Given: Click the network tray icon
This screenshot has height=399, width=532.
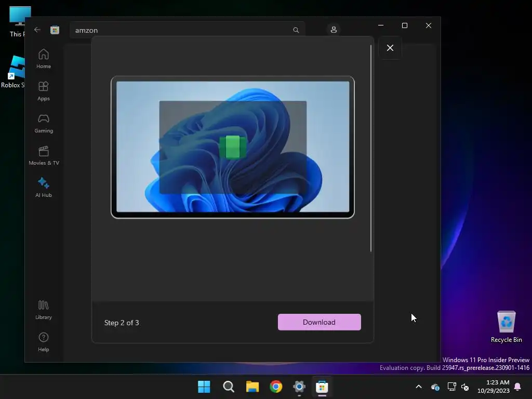Looking at the screenshot, I should coord(451,387).
